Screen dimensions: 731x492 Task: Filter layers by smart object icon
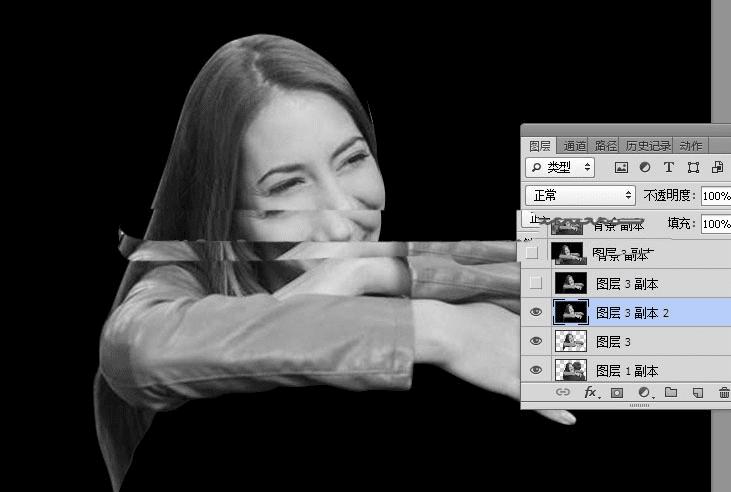click(717, 167)
